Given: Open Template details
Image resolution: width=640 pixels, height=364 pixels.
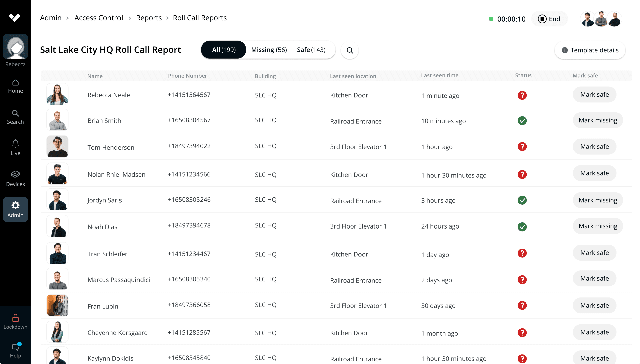Looking at the screenshot, I should (590, 50).
